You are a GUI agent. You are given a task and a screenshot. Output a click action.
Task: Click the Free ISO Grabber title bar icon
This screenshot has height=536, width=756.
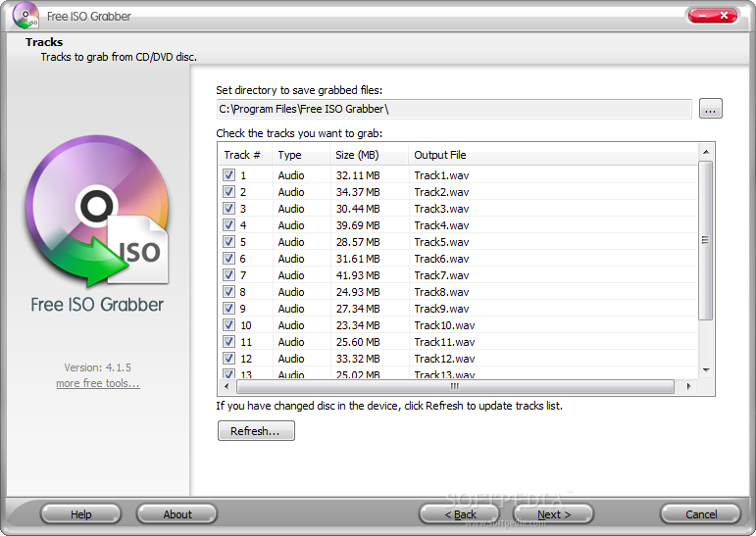pyautogui.click(x=25, y=16)
